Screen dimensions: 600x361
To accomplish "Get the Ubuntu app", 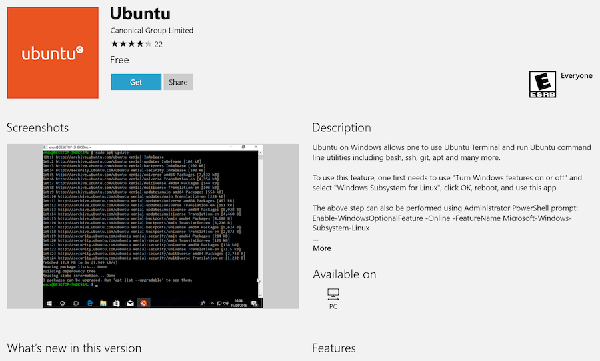I will [136, 82].
